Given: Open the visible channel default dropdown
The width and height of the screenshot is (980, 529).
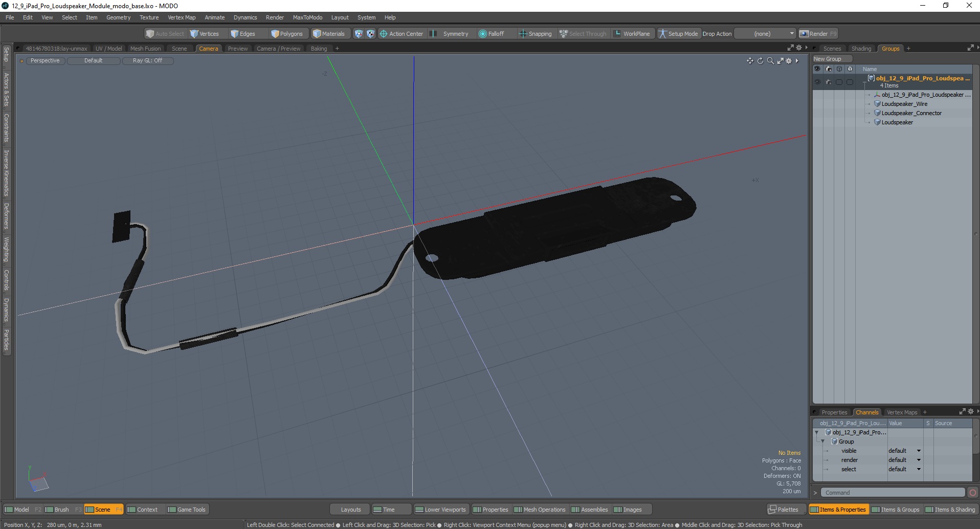Looking at the screenshot, I should coord(904,451).
